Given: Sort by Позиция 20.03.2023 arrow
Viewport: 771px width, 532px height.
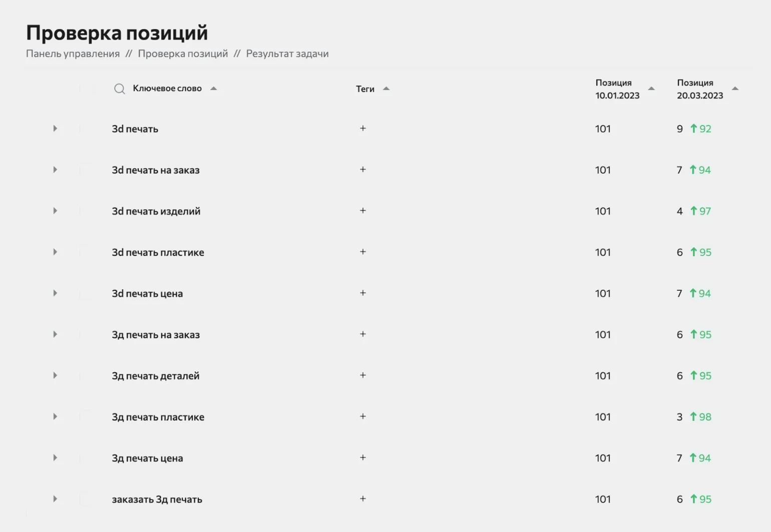Looking at the screenshot, I should pyautogui.click(x=735, y=89).
